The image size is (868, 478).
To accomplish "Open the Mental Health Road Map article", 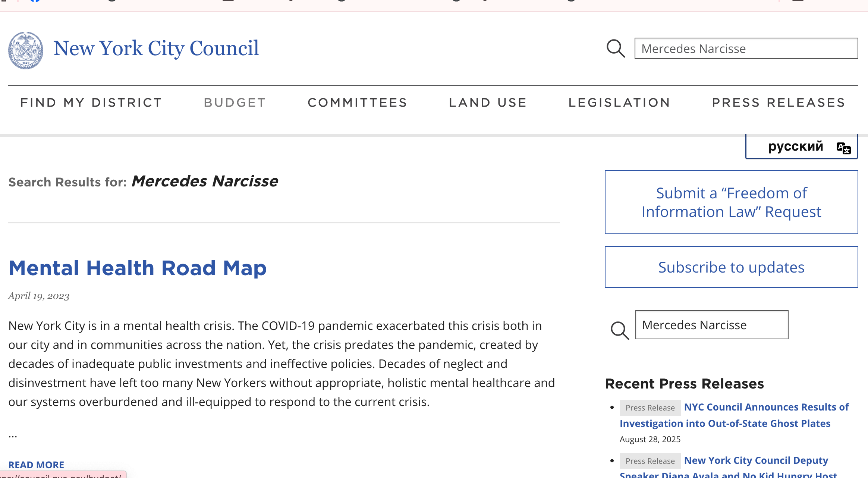I will pos(138,268).
